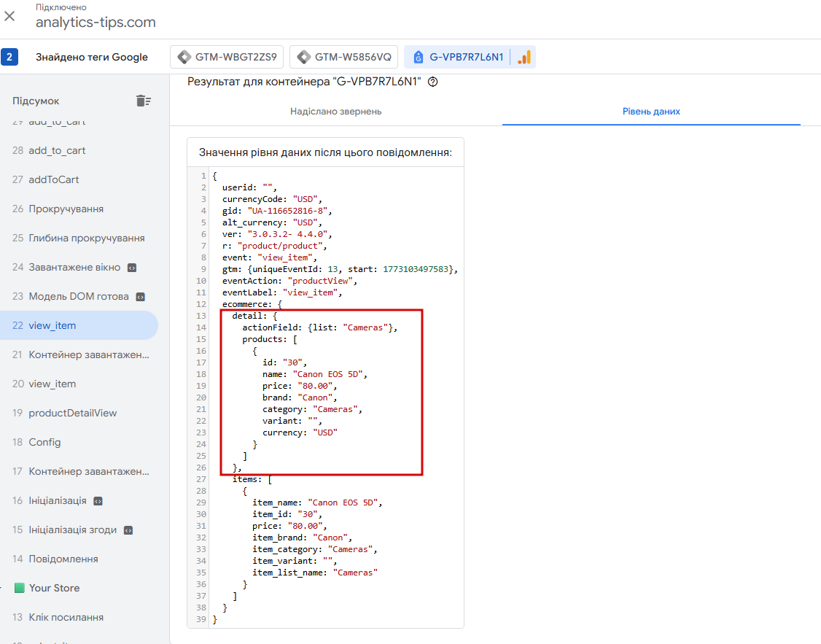
Task: Collapse the Your Store page group
Action: point(4,588)
